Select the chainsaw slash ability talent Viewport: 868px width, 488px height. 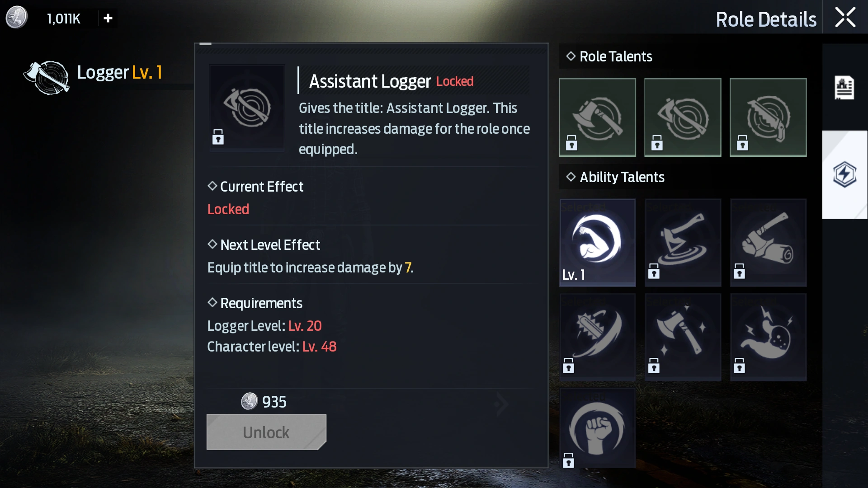pyautogui.click(x=598, y=337)
